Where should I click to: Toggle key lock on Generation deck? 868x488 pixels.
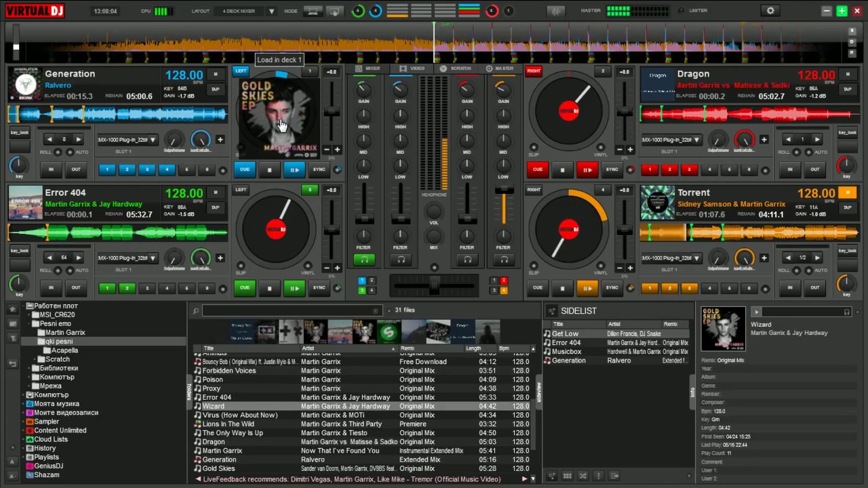coord(19,132)
